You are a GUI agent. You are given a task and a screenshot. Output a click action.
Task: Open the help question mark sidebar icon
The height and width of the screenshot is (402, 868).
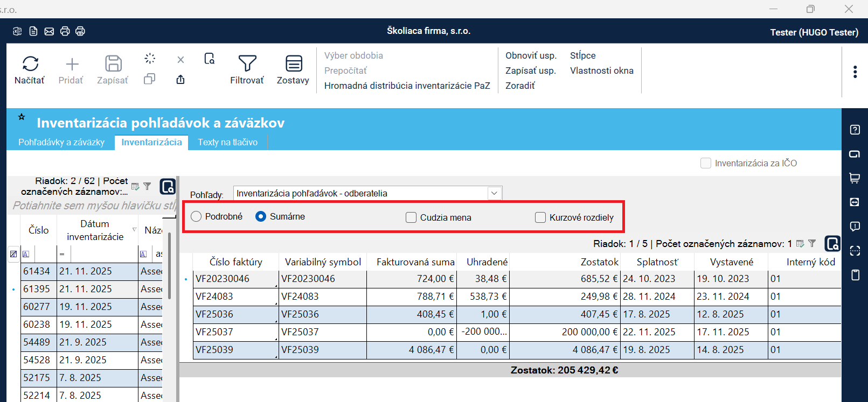point(855,130)
